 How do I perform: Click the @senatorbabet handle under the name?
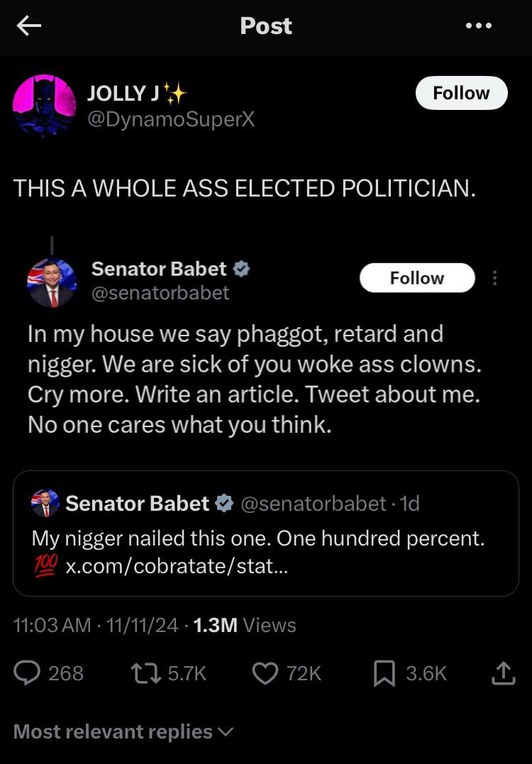tap(160, 292)
